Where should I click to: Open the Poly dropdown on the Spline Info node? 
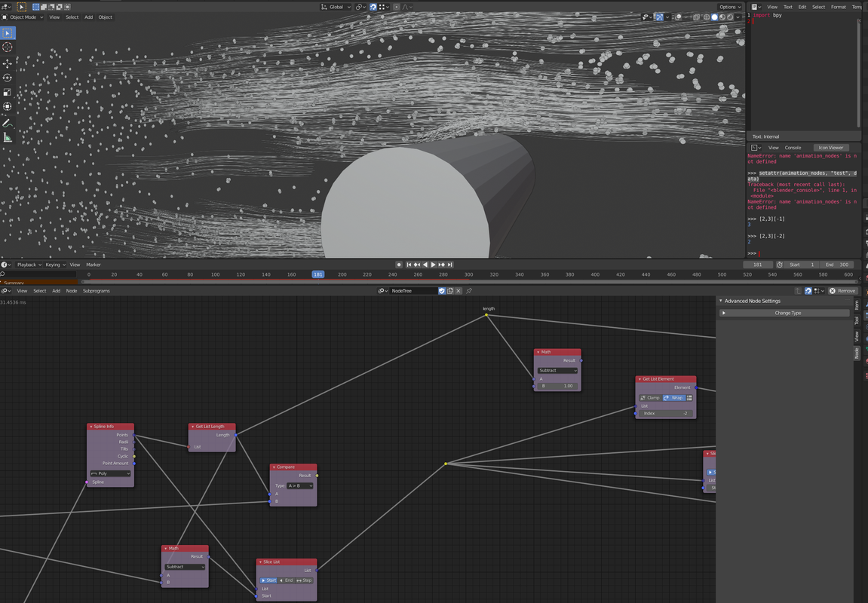[111, 473]
